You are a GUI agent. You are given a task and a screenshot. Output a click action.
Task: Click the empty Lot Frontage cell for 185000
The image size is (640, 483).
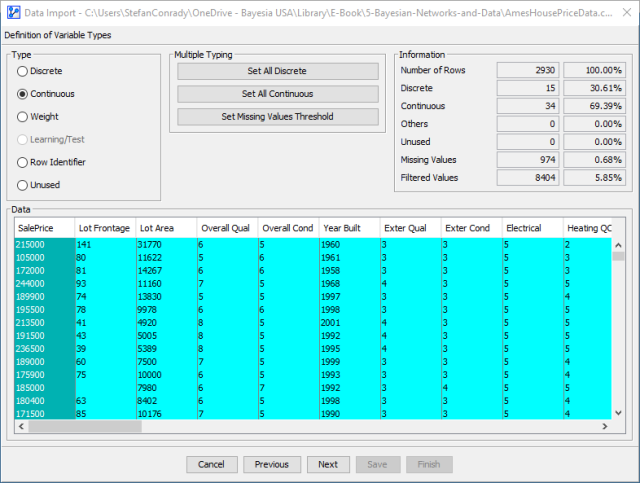(105, 388)
